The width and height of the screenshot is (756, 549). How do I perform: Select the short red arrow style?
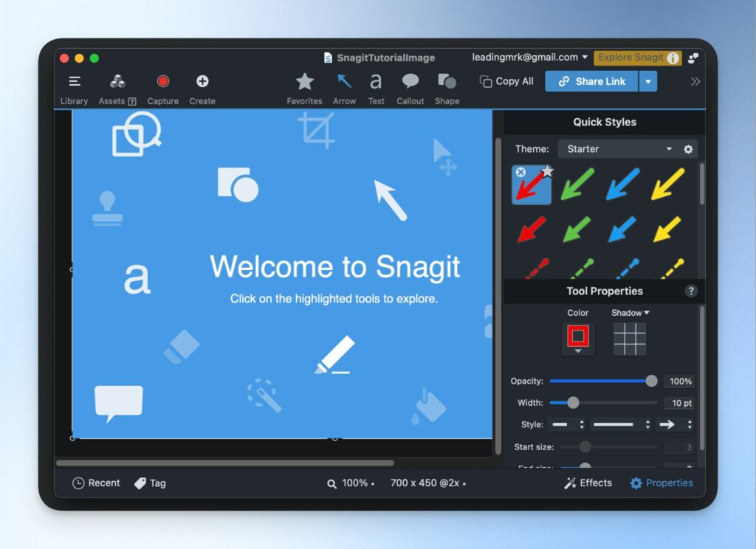[x=532, y=229]
